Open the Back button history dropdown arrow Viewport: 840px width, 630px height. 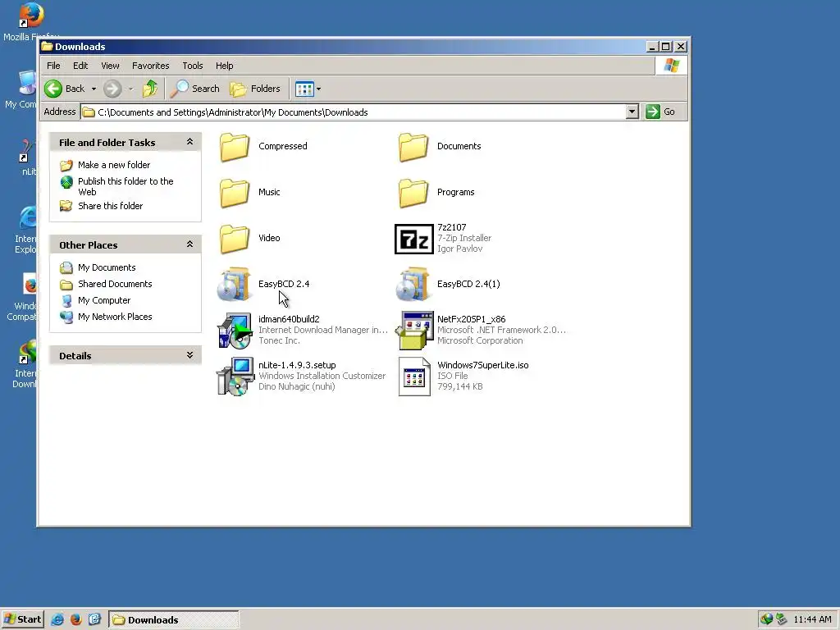pyautogui.click(x=94, y=89)
